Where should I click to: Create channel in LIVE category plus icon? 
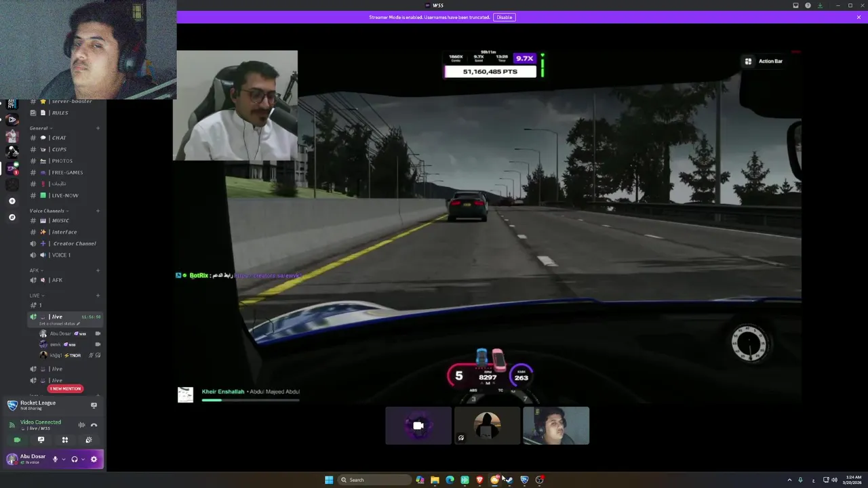coord(98,296)
